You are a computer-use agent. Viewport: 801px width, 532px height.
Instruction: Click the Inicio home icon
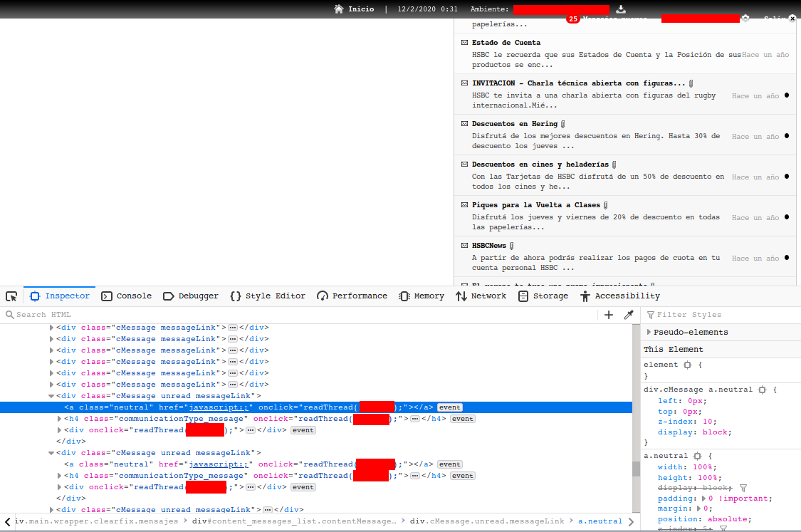[x=339, y=9]
